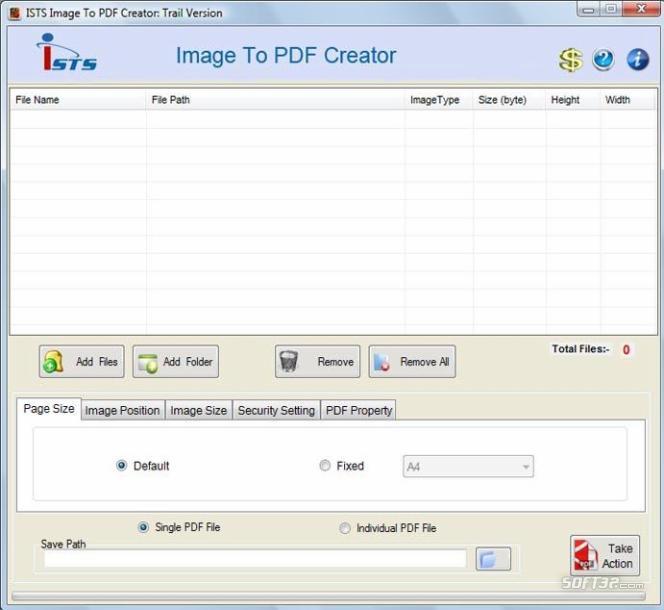Sort by the Width column header
Image resolution: width=664 pixels, height=610 pixels.
(628, 100)
